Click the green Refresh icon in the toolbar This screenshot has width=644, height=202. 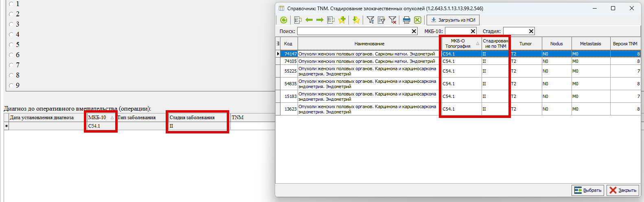click(x=284, y=20)
